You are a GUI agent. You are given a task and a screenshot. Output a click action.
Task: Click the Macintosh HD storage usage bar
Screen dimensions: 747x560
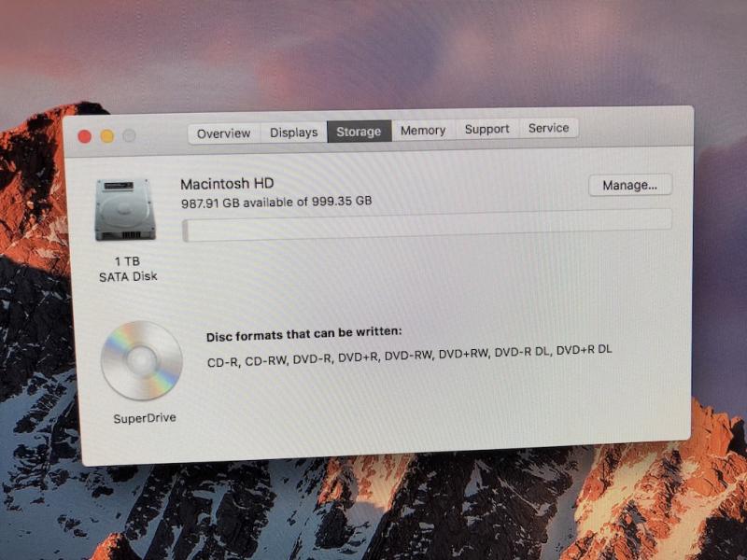click(x=427, y=225)
